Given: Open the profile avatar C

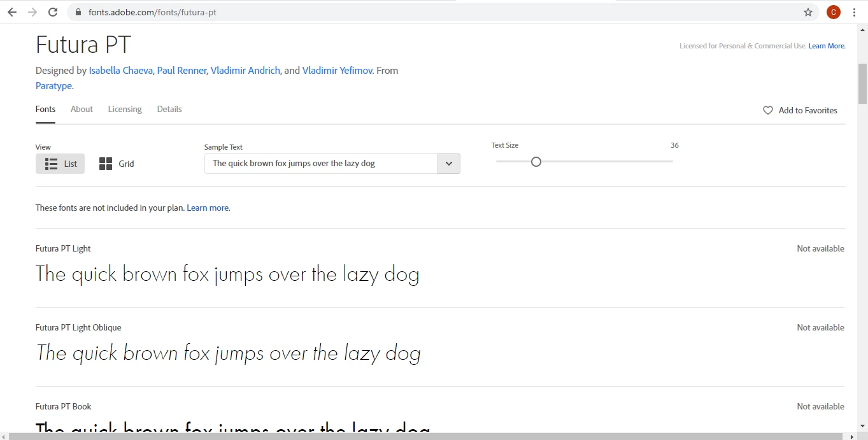Looking at the screenshot, I should (x=833, y=12).
